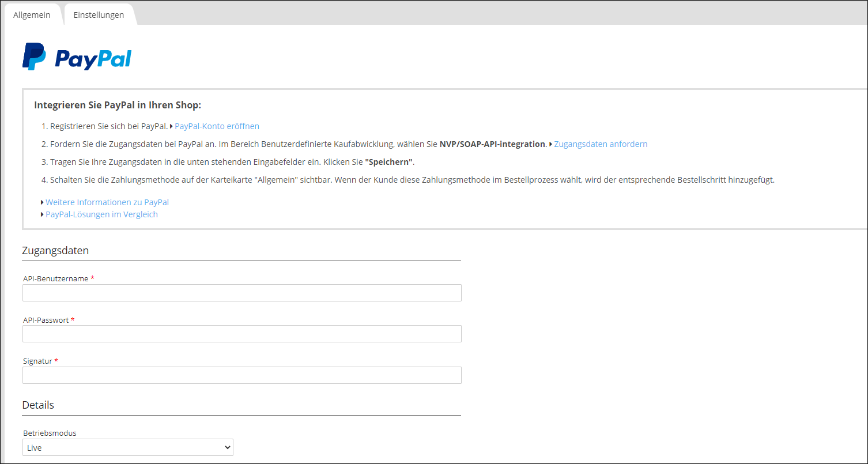The width and height of the screenshot is (868, 464).
Task: Click the Zugangsdaten section heading
Action: tap(55, 250)
